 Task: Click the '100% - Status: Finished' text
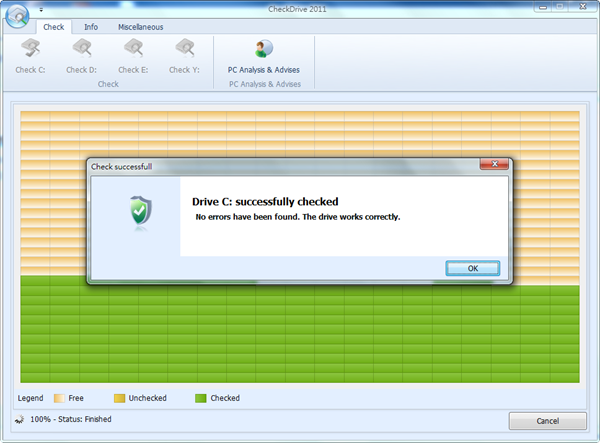[x=71, y=419]
